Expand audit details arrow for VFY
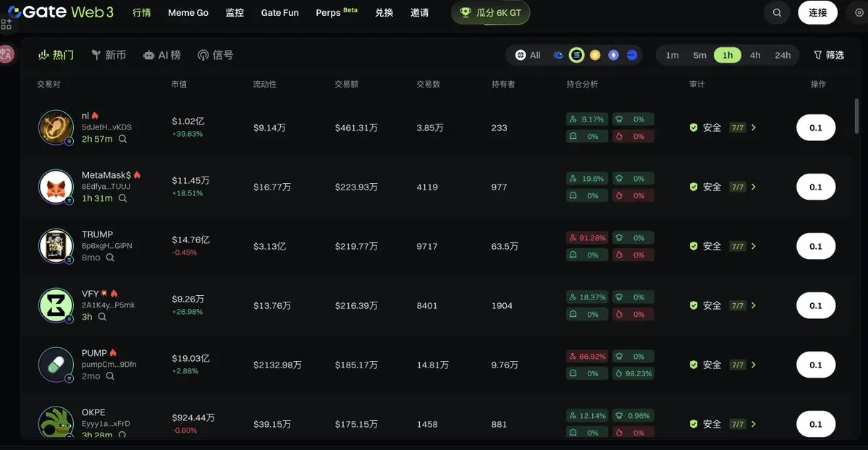This screenshot has height=450, width=868. click(754, 305)
